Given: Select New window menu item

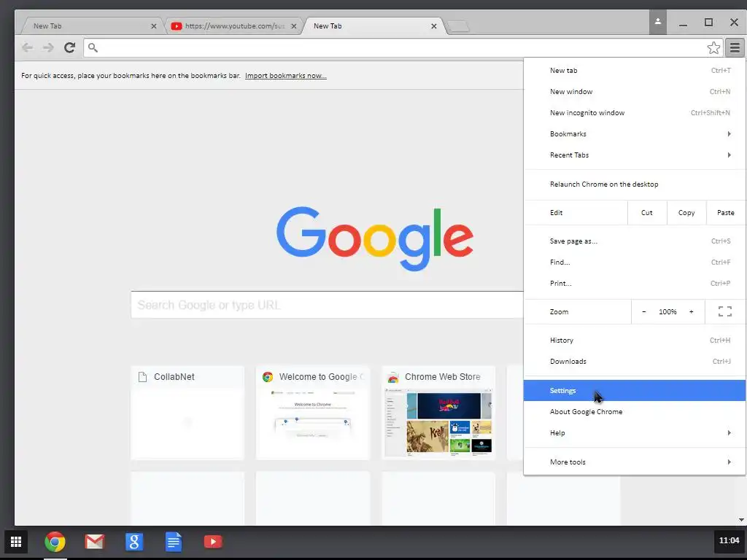Looking at the screenshot, I should coord(635,91).
